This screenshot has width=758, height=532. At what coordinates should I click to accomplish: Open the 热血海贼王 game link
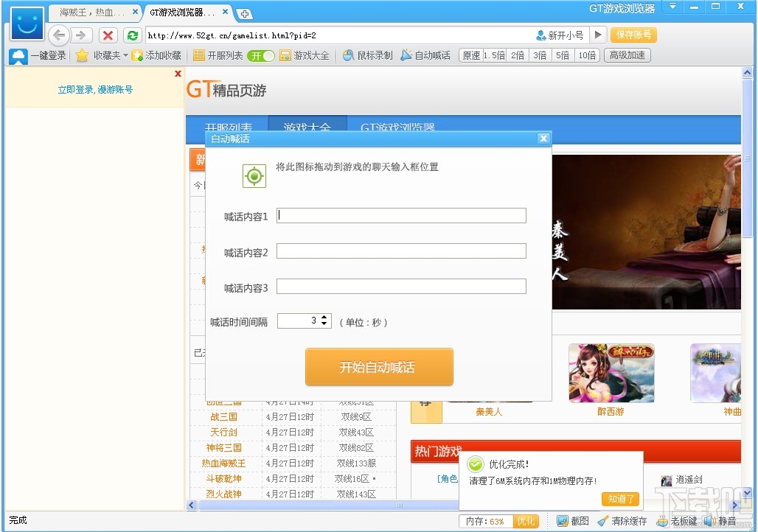(224, 463)
